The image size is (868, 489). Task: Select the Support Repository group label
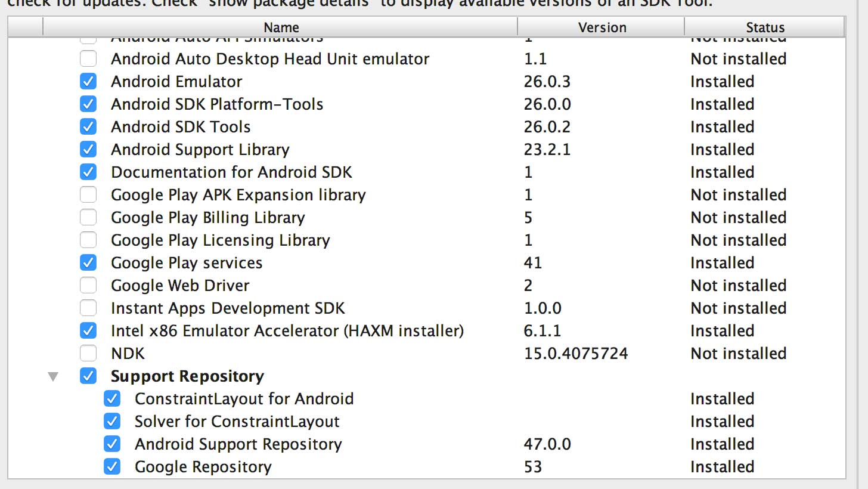coord(187,376)
